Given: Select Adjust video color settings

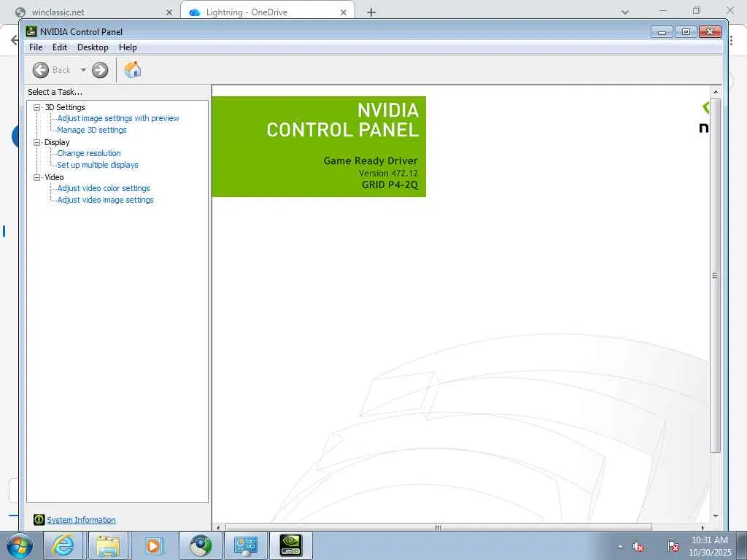Looking at the screenshot, I should tap(104, 188).
